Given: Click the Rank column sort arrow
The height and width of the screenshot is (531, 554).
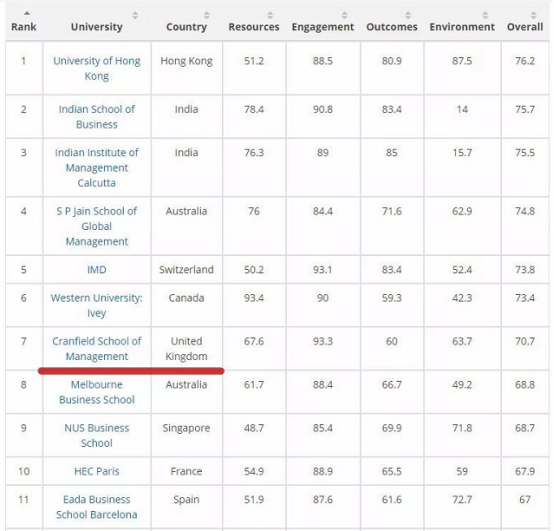Looking at the screenshot, I should [27, 14].
